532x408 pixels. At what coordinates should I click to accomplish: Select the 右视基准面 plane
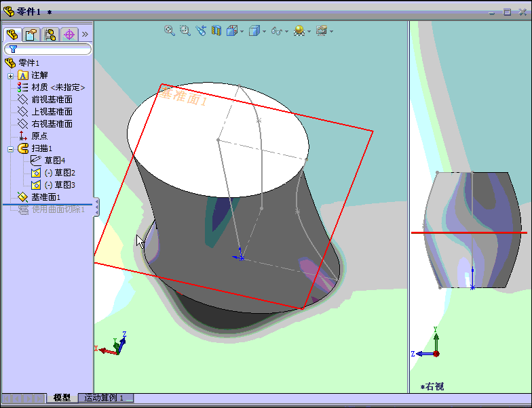click(52, 124)
